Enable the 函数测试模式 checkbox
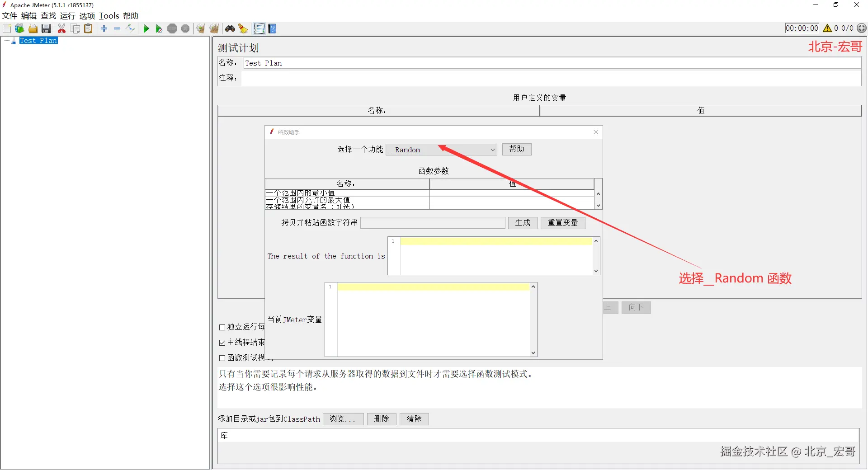This screenshot has height=470, width=868. (x=222, y=358)
